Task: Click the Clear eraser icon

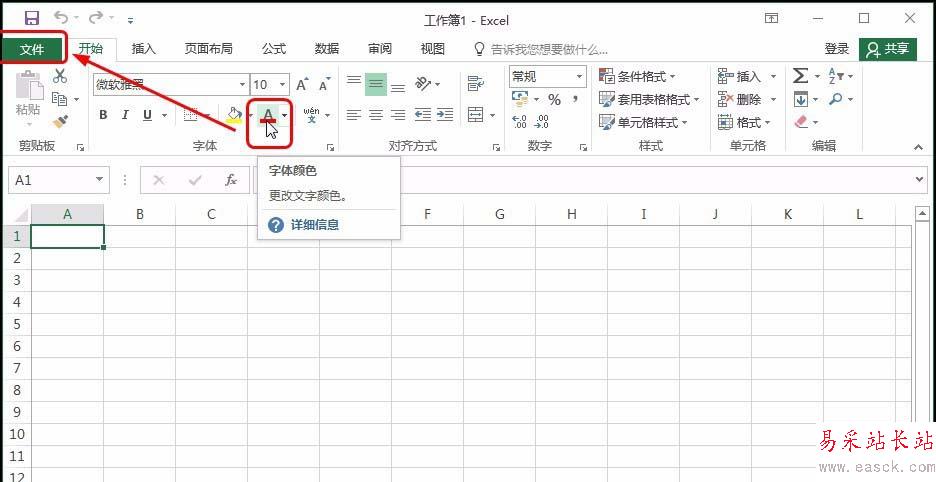Action: pos(801,122)
